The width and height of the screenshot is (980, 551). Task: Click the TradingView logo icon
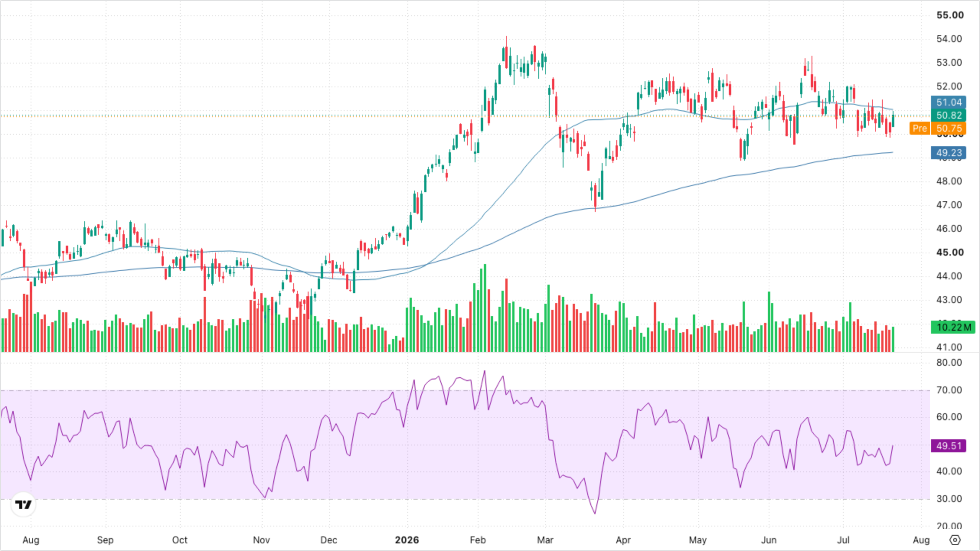click(23, 505)
